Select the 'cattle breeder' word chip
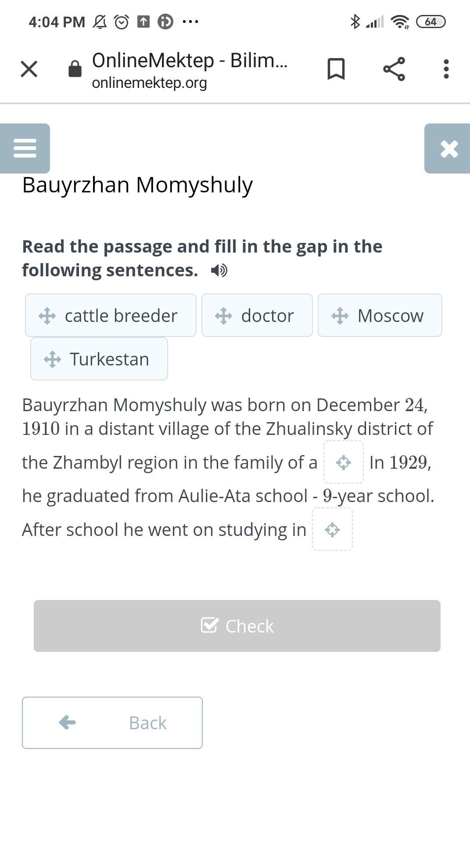Viewport: 470px width, 868px height. [x=111, y=315]
